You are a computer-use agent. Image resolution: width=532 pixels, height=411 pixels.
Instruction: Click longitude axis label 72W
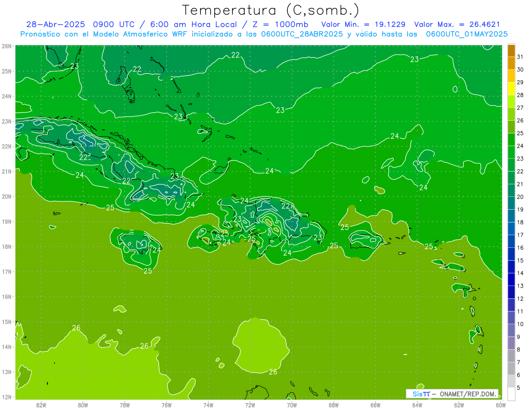[250, 404]
